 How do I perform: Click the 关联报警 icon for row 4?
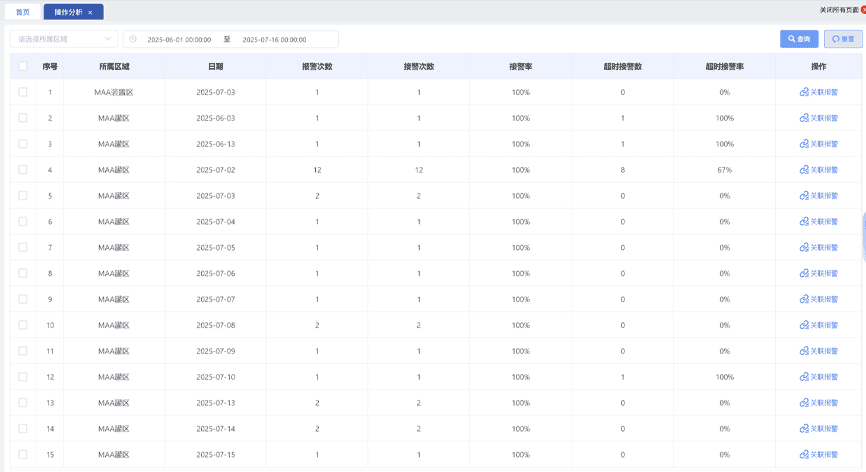pyautogui.click(x=804, y=170)
